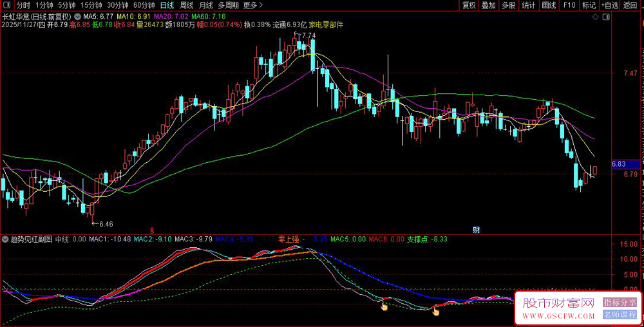Viewport: 644px width, 327px height.
Task: Click the 返回 back button
Action: [x=631, y=5]
